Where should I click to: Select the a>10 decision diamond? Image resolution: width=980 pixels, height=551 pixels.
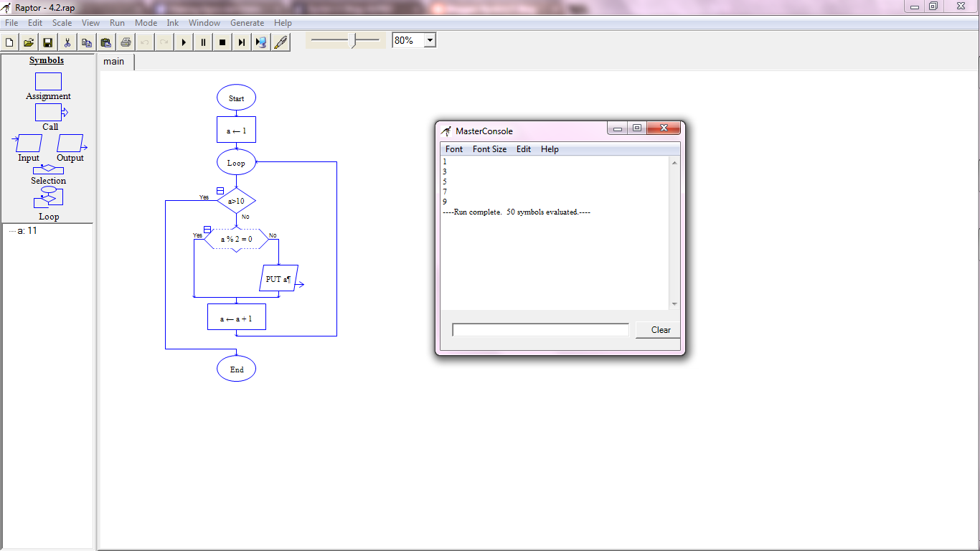coord(236,201)
